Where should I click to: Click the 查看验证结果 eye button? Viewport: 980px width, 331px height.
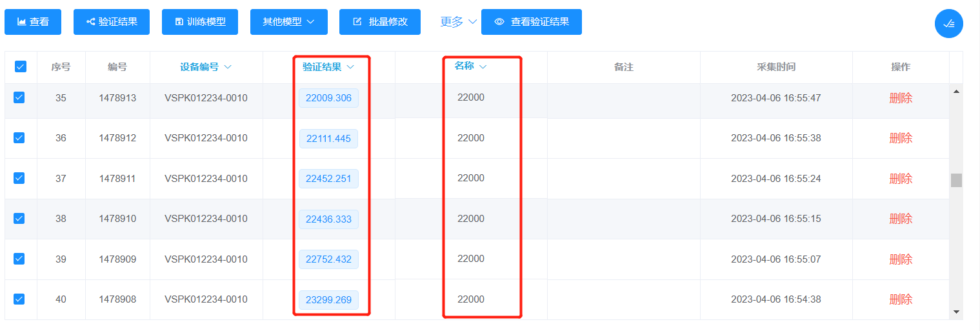coord(531,22)
